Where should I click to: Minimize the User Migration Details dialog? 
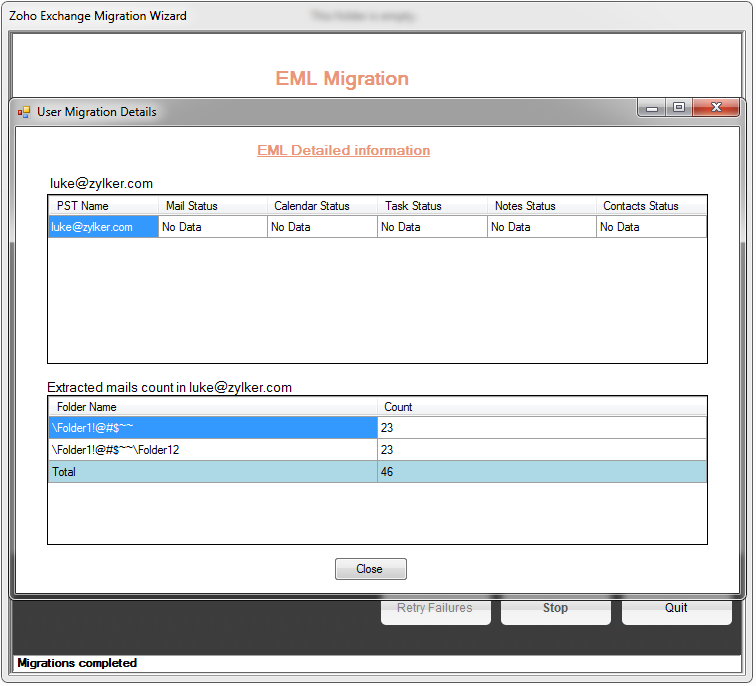tap(652, 108)
